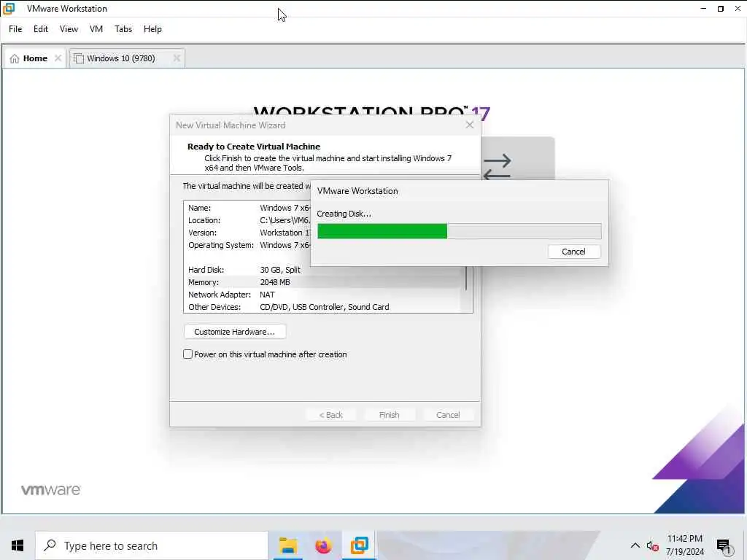747x560 pixels.
Task: Enable Power on this virtual machine after creation
Action: click(x=187, y=354)
